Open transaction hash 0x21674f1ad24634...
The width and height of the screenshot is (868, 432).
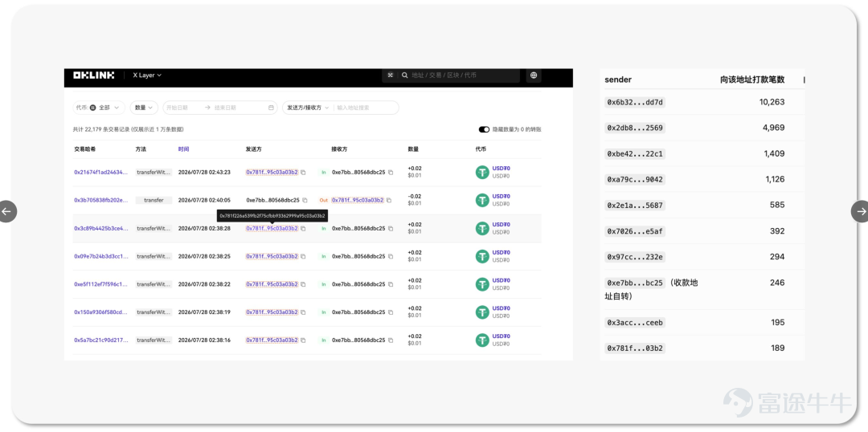coord(100,173)
